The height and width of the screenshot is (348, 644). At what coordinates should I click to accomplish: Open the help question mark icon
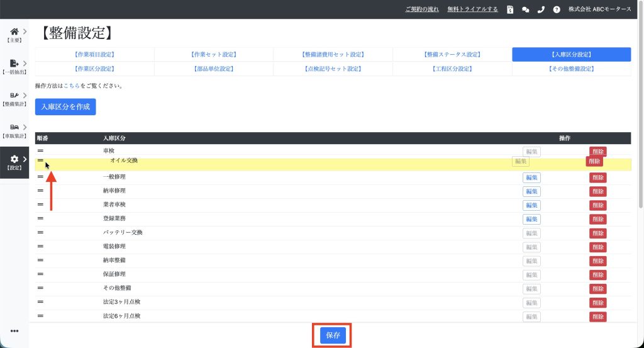[557, 9]
